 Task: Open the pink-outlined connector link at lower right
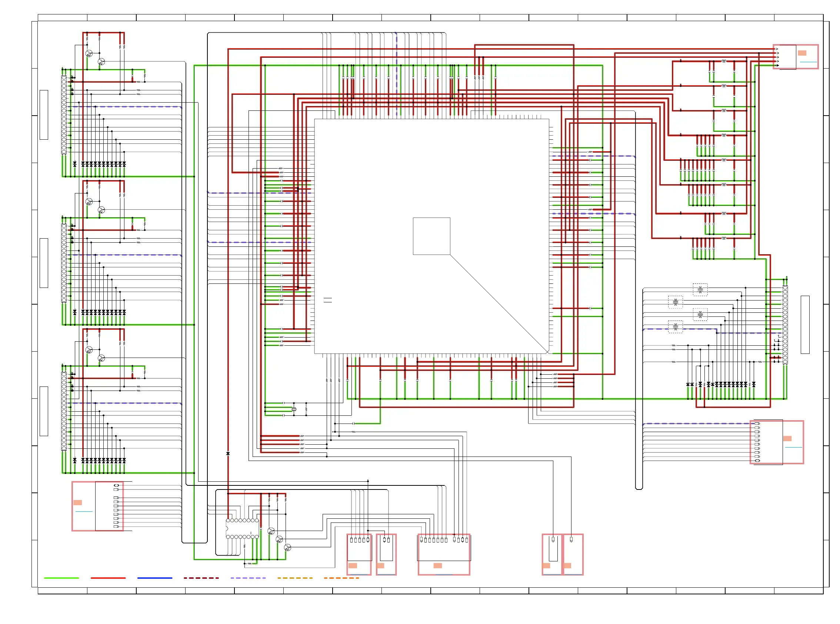[777, 442]
